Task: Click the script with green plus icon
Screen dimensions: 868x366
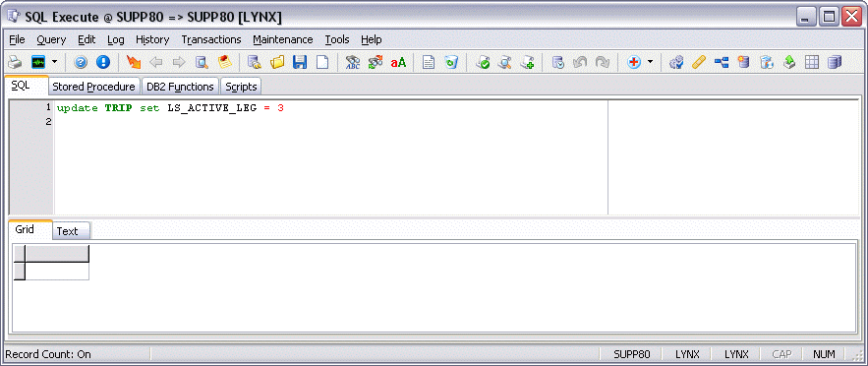Action: pos(527,63)
